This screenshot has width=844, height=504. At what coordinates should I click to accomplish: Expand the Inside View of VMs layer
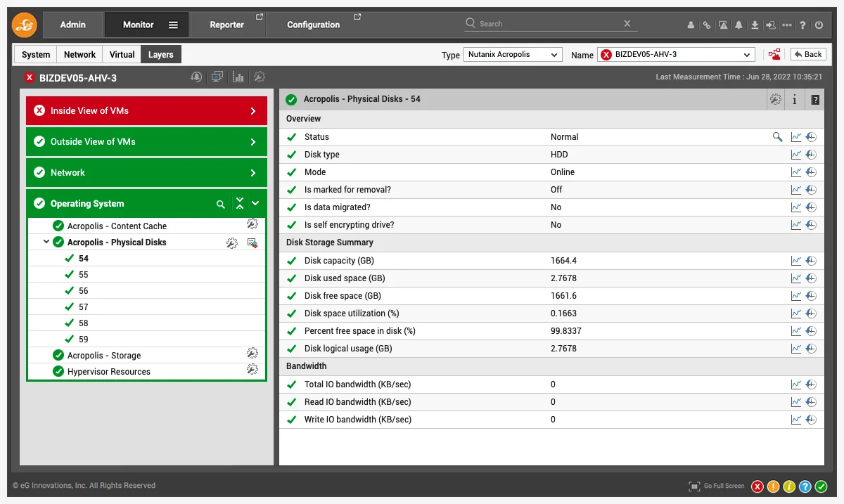point(146,110)
